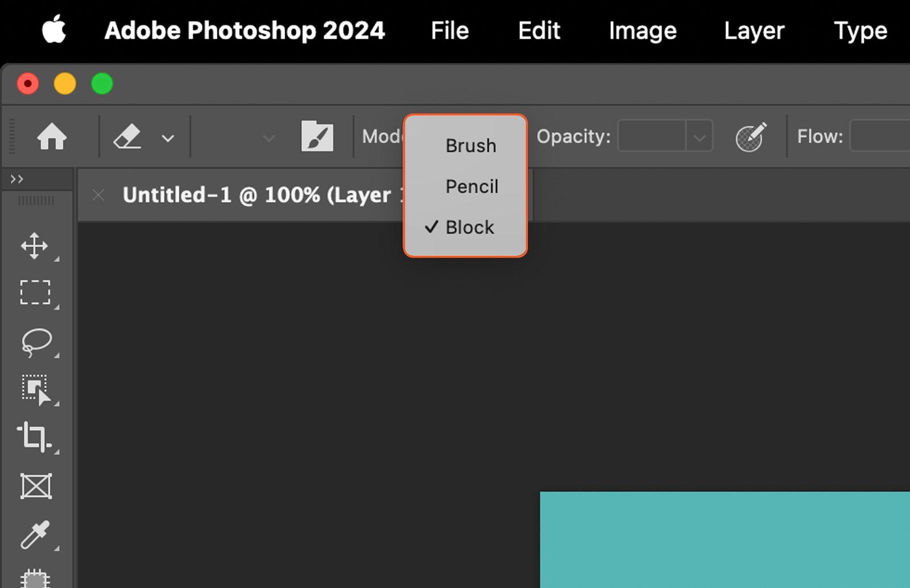Expand the Opacity dropdown arrow
Viewport: 910px width, 588px height.
coord(700,137)
